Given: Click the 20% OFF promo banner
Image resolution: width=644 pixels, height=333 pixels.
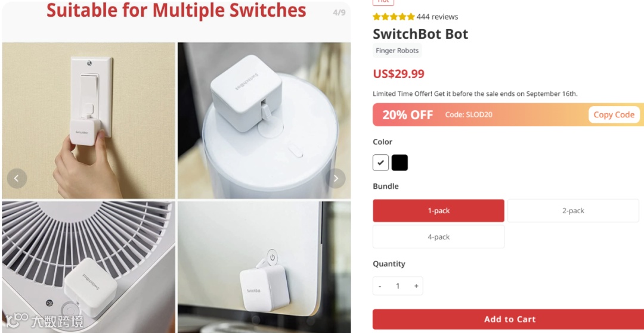Looking at the screenshot, I should point(509,115).
